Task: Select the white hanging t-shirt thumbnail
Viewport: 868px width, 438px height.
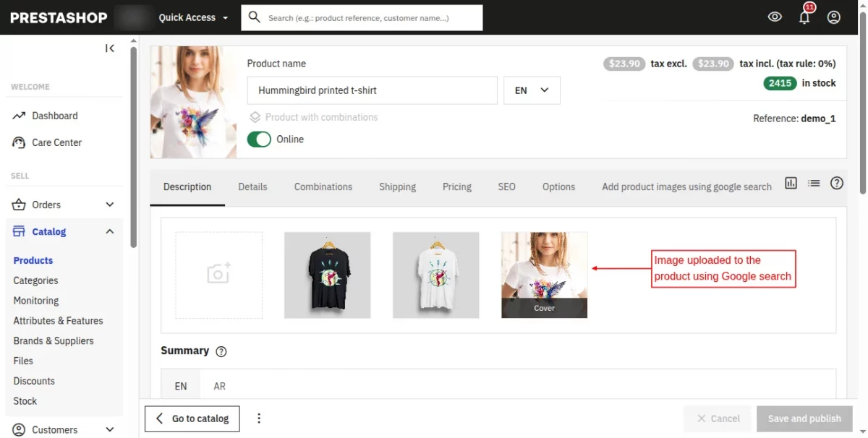Action: pos(436,275)
